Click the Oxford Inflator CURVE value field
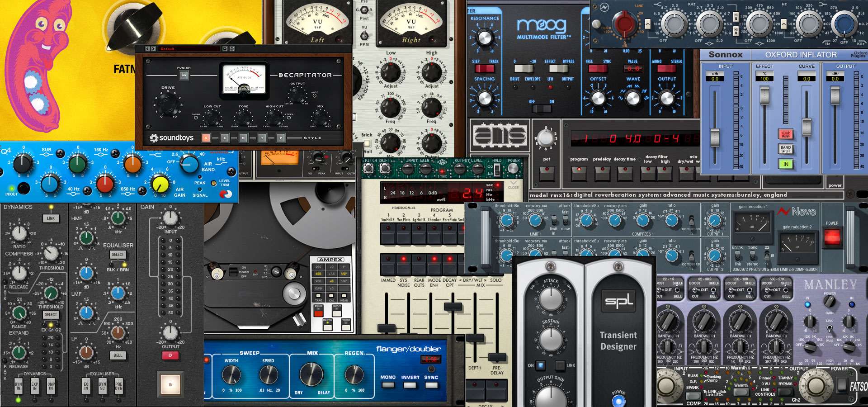 [x=807, y=79]
